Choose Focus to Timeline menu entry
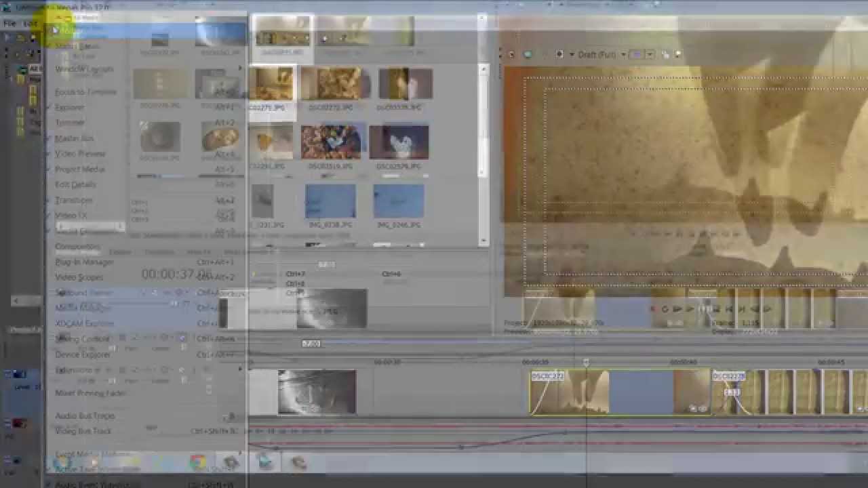The height and width of the screenshot is (488, 868). point(85,92)
